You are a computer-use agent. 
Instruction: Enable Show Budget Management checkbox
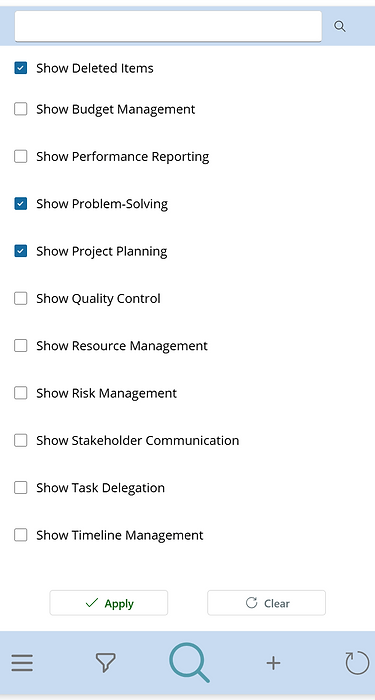tap(21, 109)
